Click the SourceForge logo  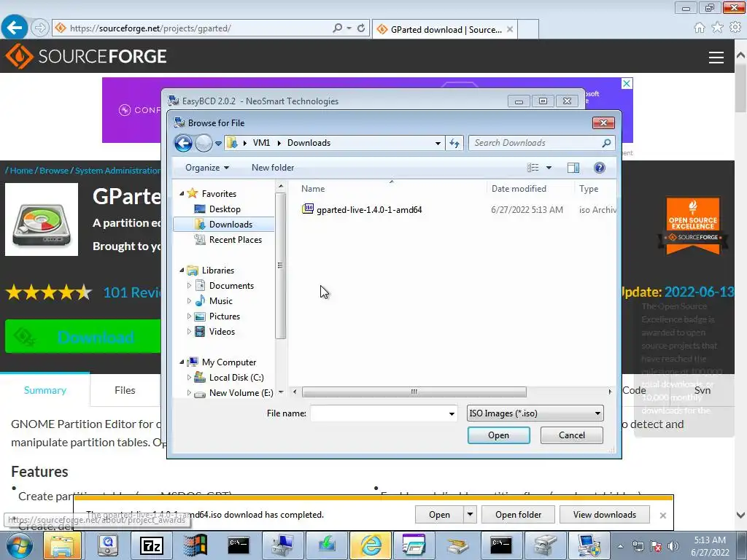(x=86, y=56)
